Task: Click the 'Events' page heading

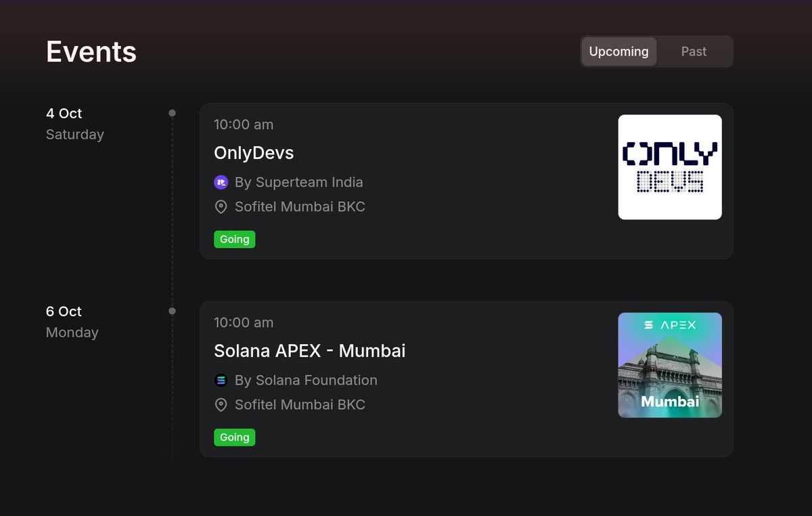Action: [x=91, y=51]
